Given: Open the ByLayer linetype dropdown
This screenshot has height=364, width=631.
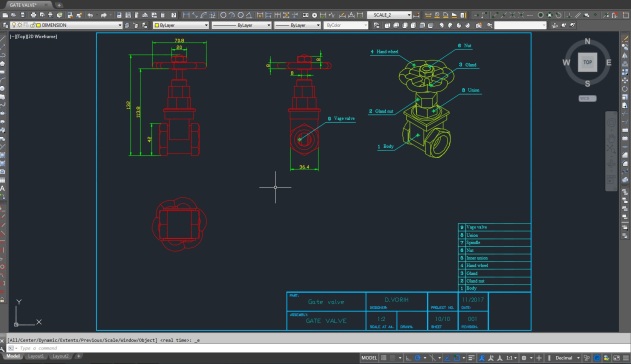Looking at the screenshot, I should coord(268,25).
